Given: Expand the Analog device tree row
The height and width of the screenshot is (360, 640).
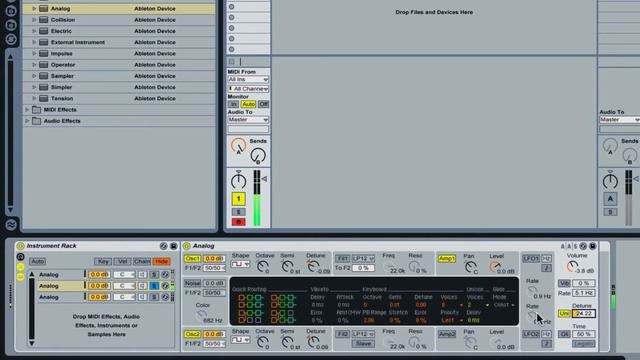Looking at the screenshot, I should [34, 9].
